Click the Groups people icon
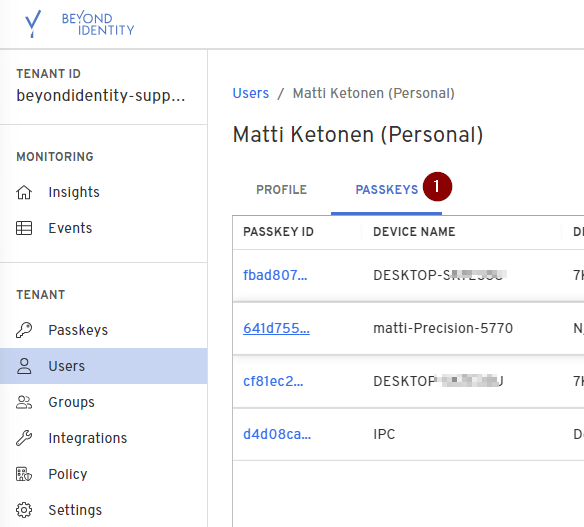 (x=24, y=402)
